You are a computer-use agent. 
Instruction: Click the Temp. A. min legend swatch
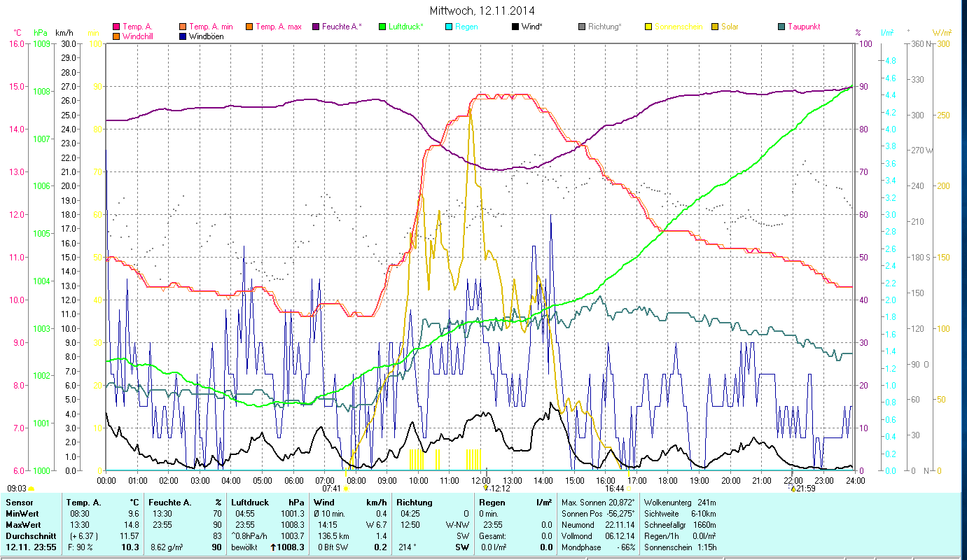point(183,27)
